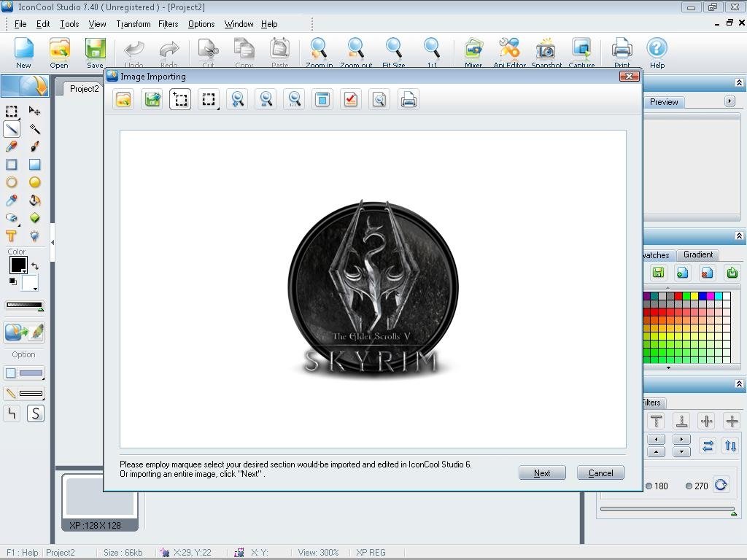Image resolution: width=747 pixels, height=560 pixels.
Task: Select the light bulb tool in toolbox
Action: (34, 236)
